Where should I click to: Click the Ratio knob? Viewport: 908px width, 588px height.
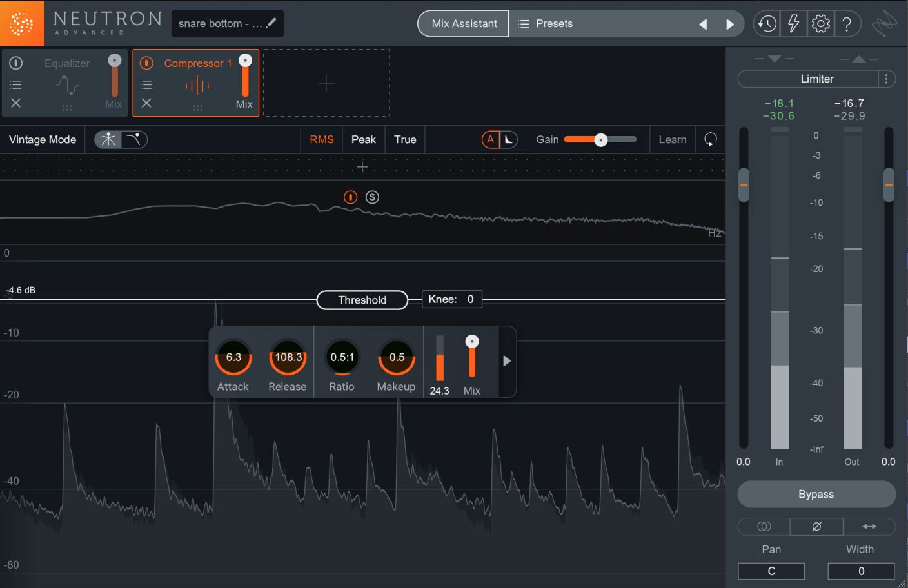coord(342,357)
